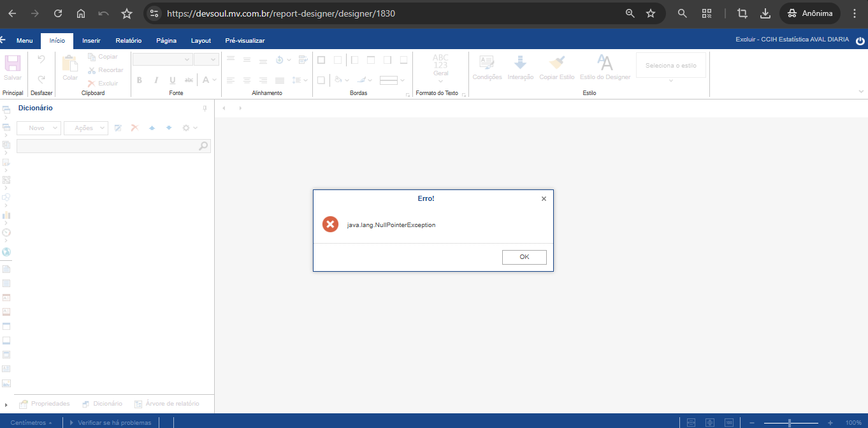Click the power icon at top right
Image resolution: width=868 pixels, height=428 pixels.
click(860, 40)
